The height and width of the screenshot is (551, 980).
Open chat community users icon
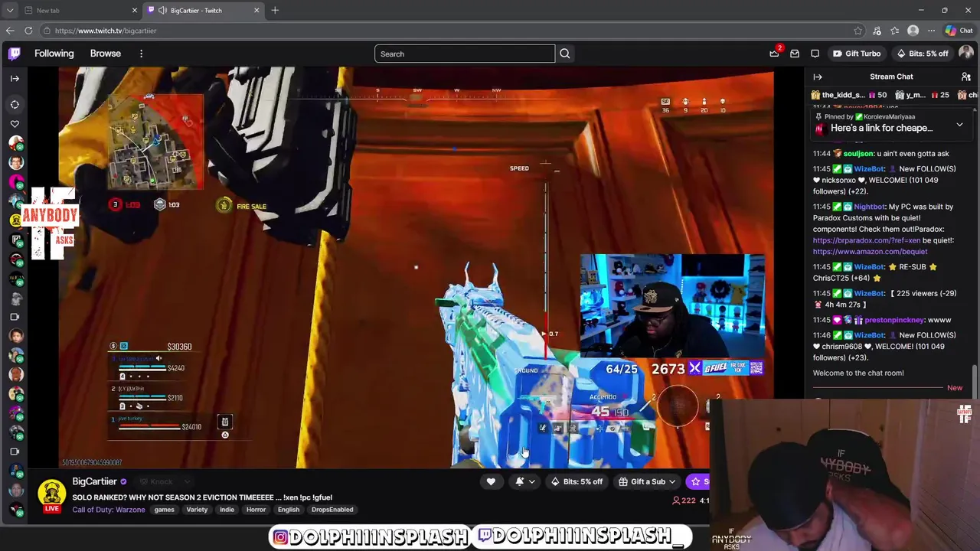(966, 77)
